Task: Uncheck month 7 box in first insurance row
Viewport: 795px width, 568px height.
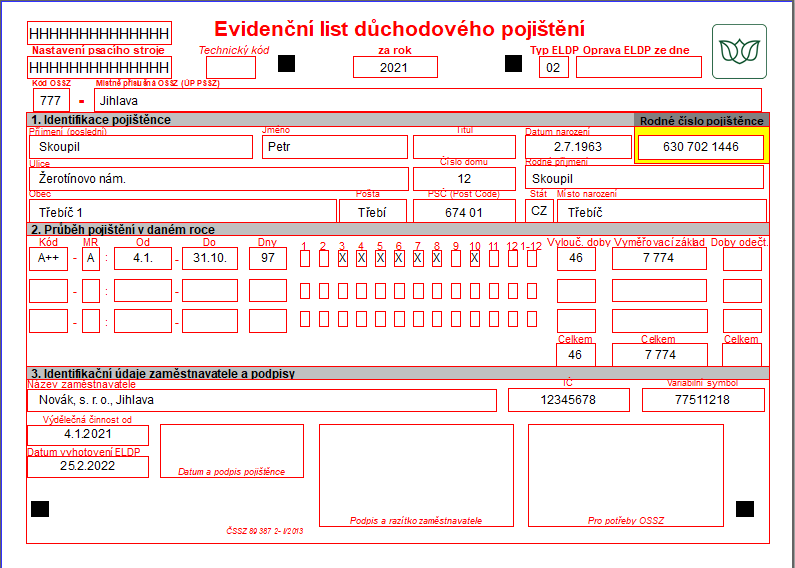Action: [x=418, y=259]
